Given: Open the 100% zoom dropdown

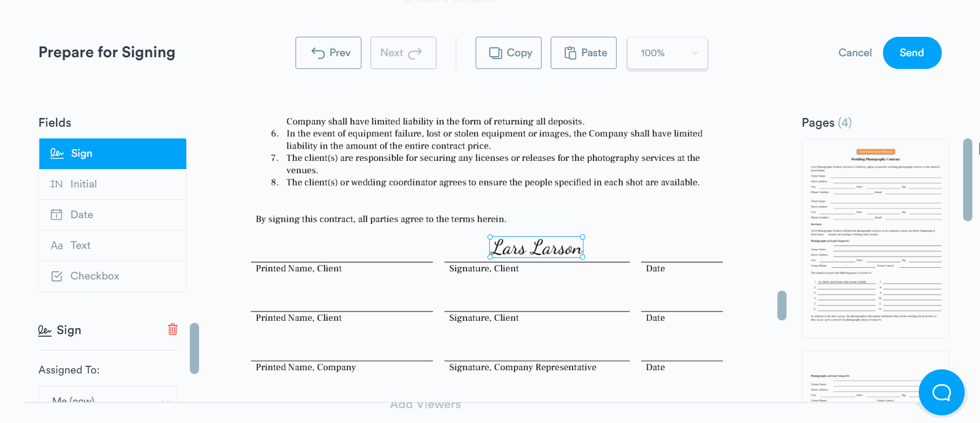Looking at the screenshot, I should 667,53.
